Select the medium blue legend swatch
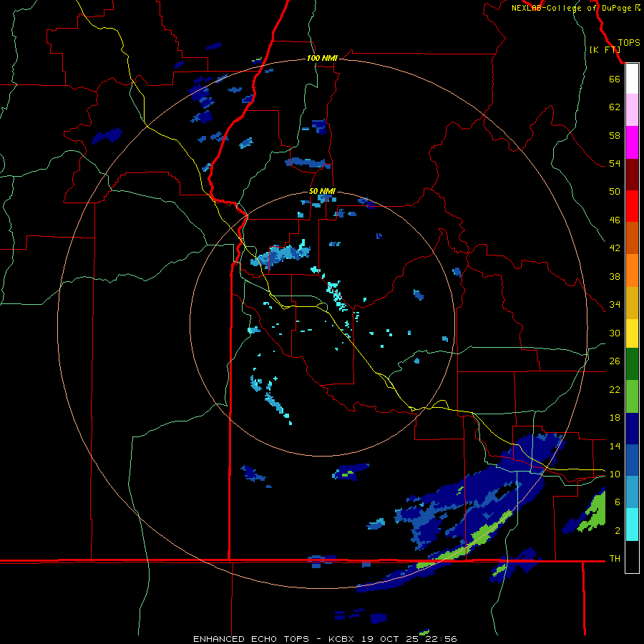This screenshot has height=644, width=644. [632, 460]
